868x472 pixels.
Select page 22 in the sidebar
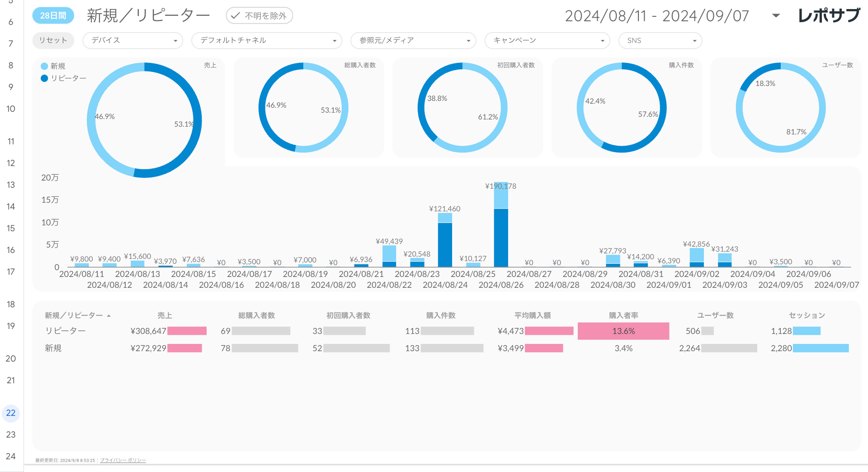(10, 413)
